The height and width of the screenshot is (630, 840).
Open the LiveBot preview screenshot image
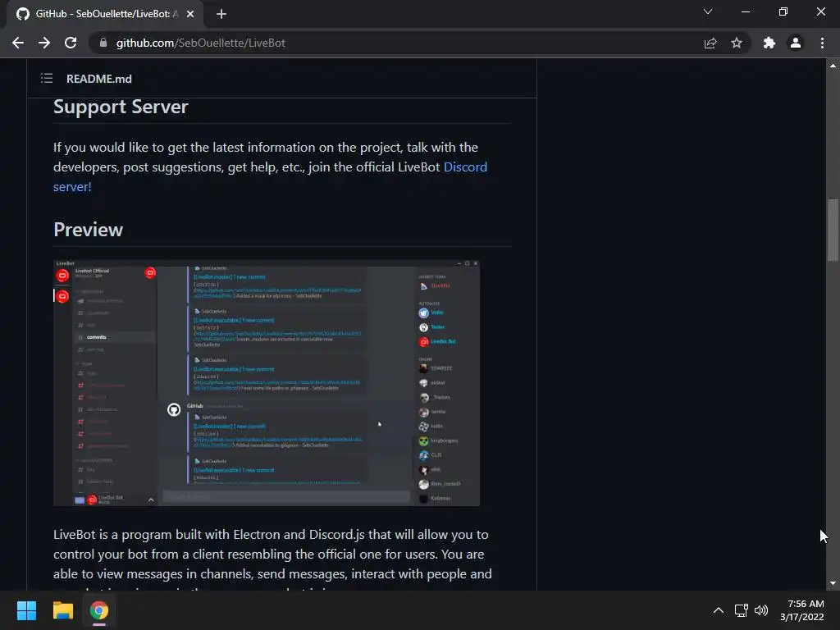click(x=267, y=383)
